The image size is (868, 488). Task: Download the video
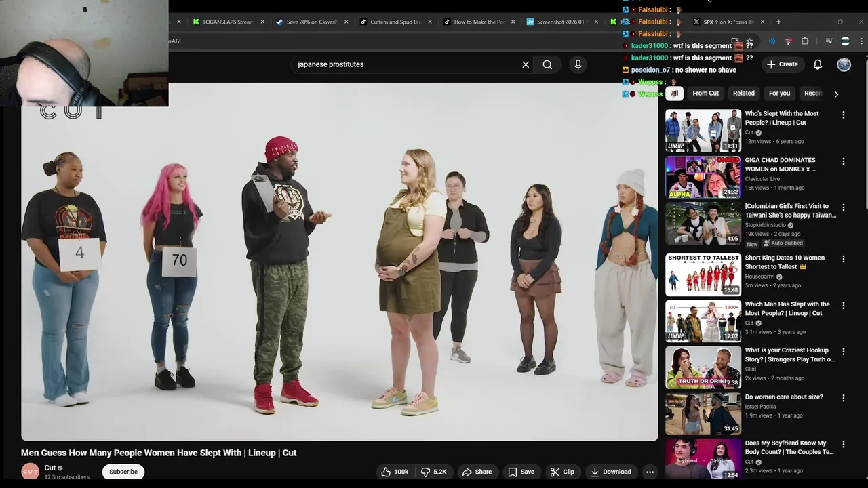tap(611, 472)
